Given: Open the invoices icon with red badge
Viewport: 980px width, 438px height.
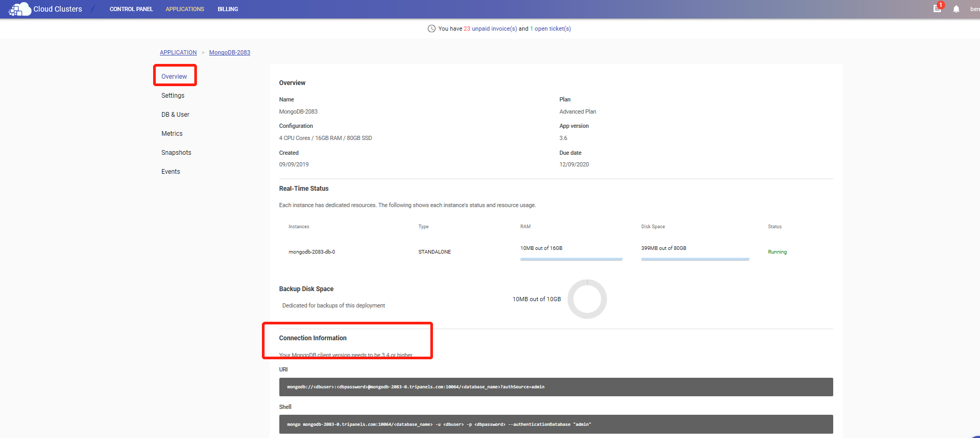Looking at the screenshot, I should click(937, 8).
